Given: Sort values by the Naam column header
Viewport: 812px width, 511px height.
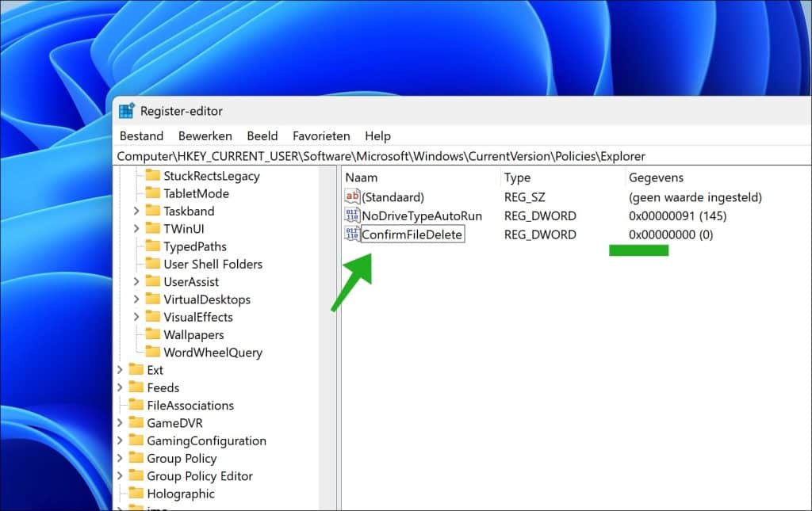Looking at the screenshot, I should point(362,177).
